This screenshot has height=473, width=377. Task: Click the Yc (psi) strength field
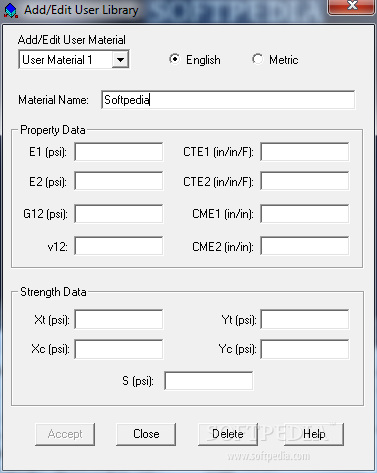305,349
